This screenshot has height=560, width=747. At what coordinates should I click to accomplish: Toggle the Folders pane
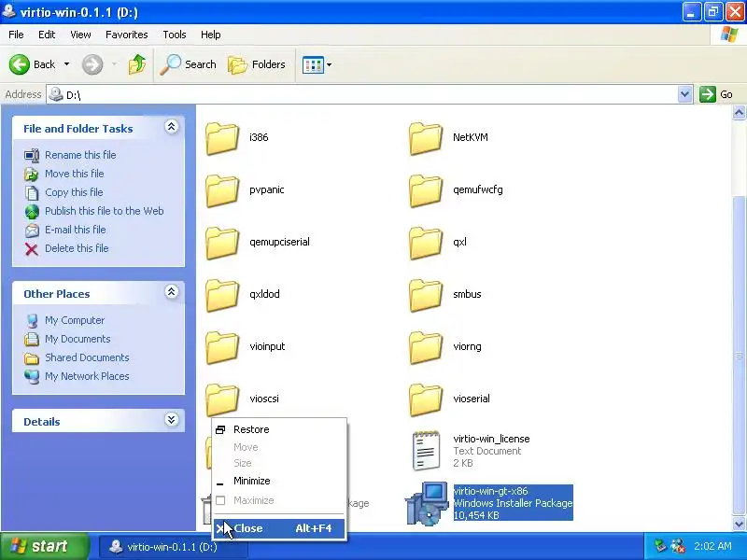(257, 64)
